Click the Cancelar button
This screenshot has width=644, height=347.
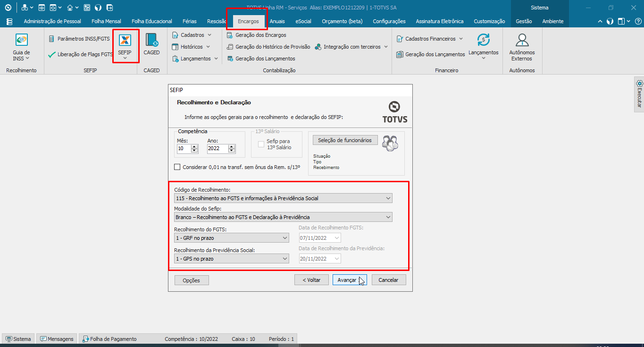389,280
